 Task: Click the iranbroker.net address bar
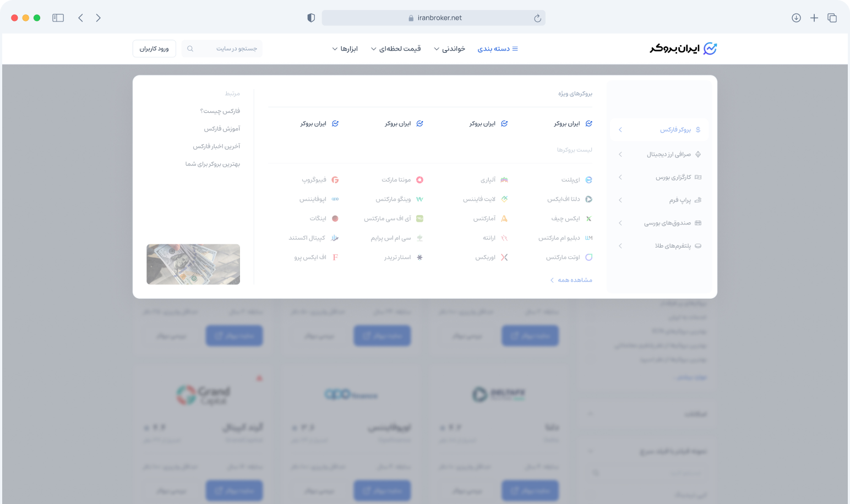(433, 18)
